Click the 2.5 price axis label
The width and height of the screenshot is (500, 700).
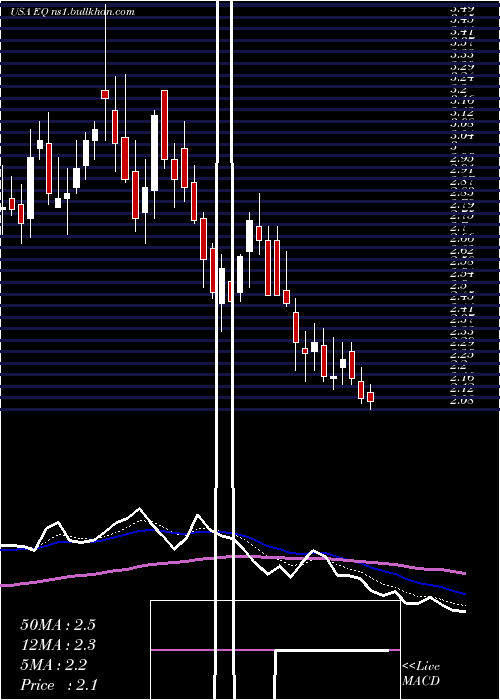point(457,285)
